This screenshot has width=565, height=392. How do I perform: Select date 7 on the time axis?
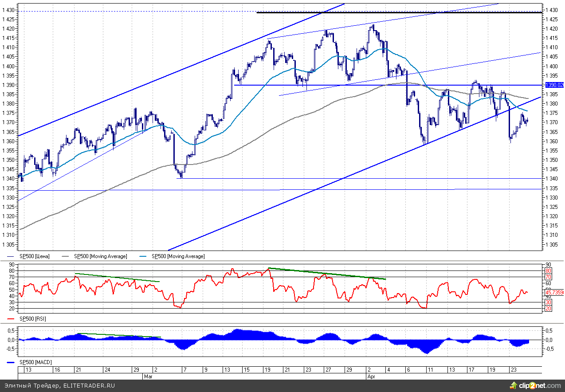(184, 370)
